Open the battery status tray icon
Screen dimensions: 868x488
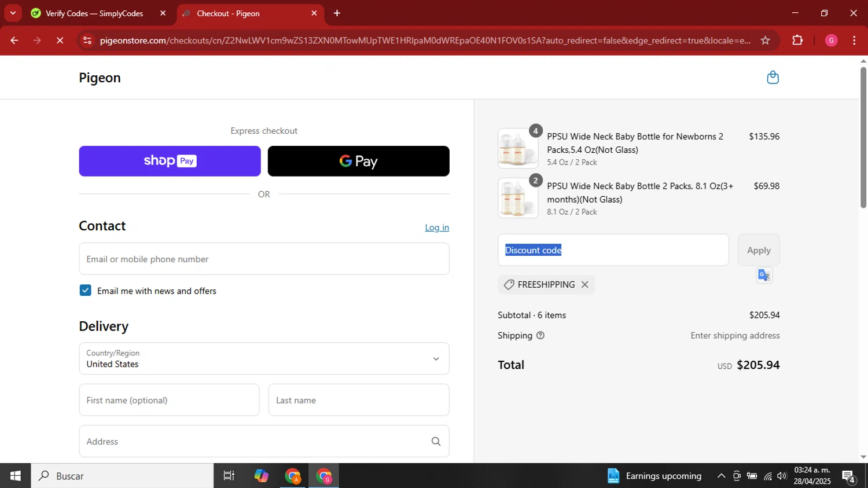[x=752, y=476]
